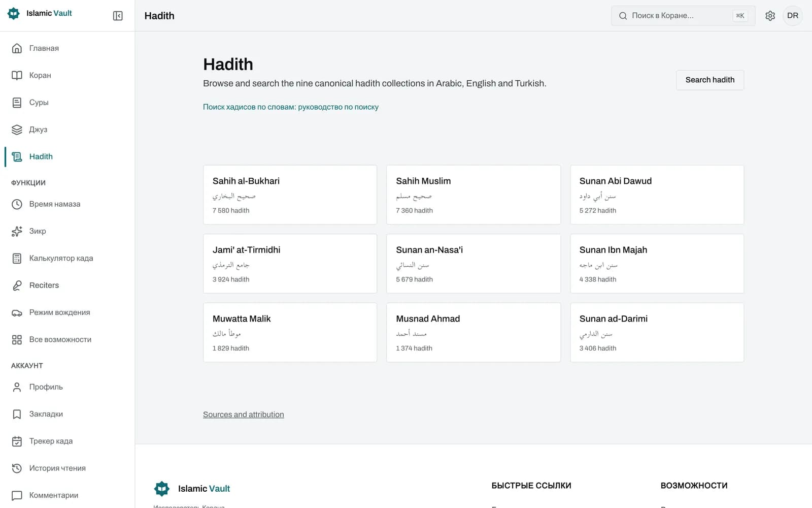Click the Все возможности grid icon
The width and height of the screenshot is (812, 508).
(x=17, y=339)
